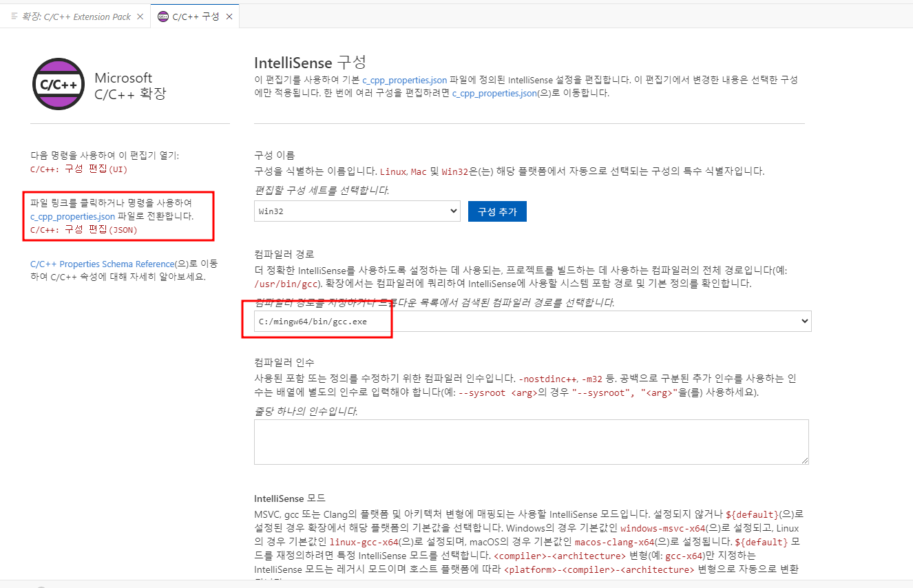The height and width of the screenshot is (588, 913).
Task: Open the Win32 configuration name dropdown
Action: coord(357,211)
